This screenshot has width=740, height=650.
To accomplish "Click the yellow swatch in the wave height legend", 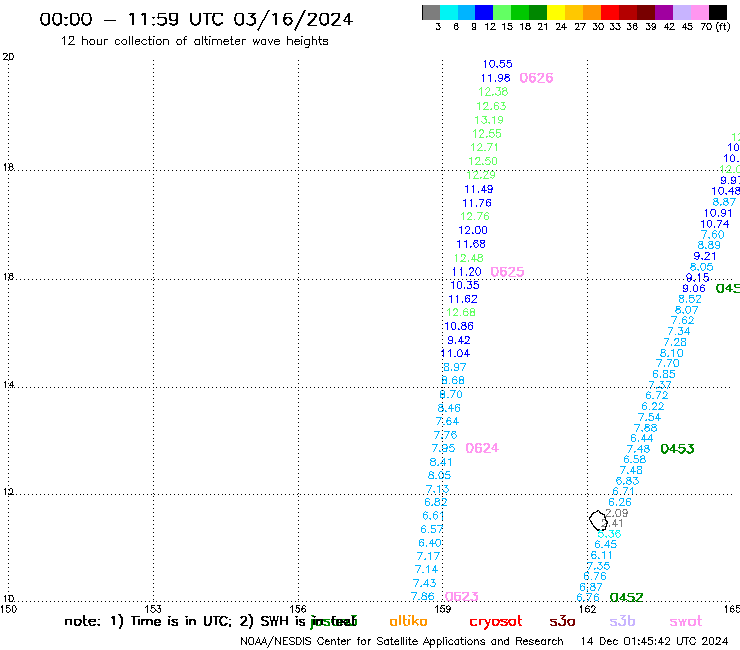I will click(556, 12).
